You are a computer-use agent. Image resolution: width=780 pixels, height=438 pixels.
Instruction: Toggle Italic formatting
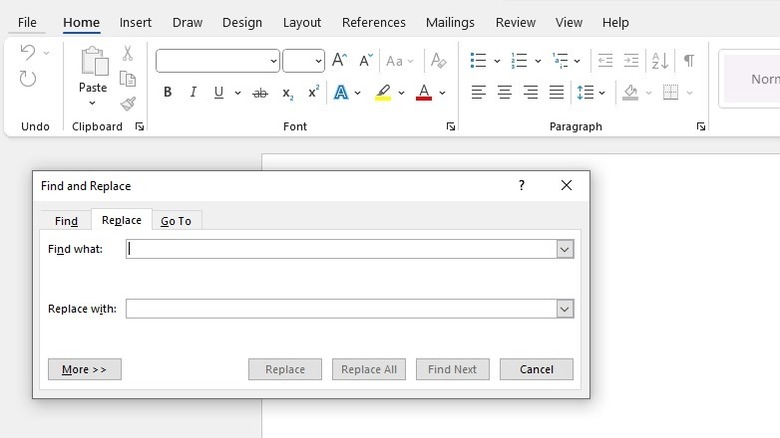(x=193, y=93)
